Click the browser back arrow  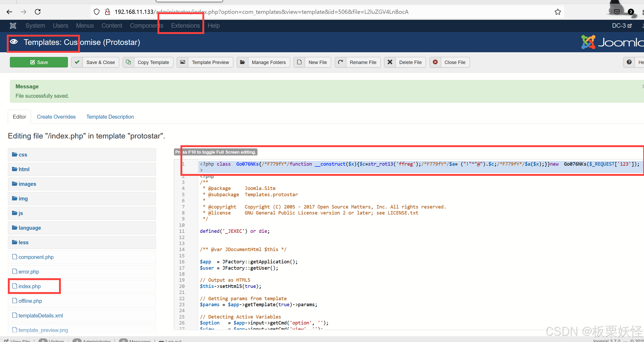tap(9, 12)
